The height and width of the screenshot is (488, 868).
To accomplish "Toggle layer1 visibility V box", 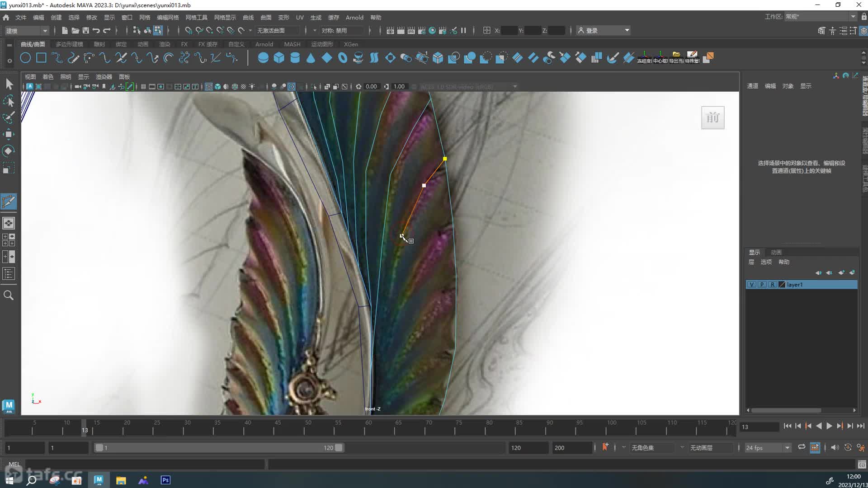I will coord(751,284).
